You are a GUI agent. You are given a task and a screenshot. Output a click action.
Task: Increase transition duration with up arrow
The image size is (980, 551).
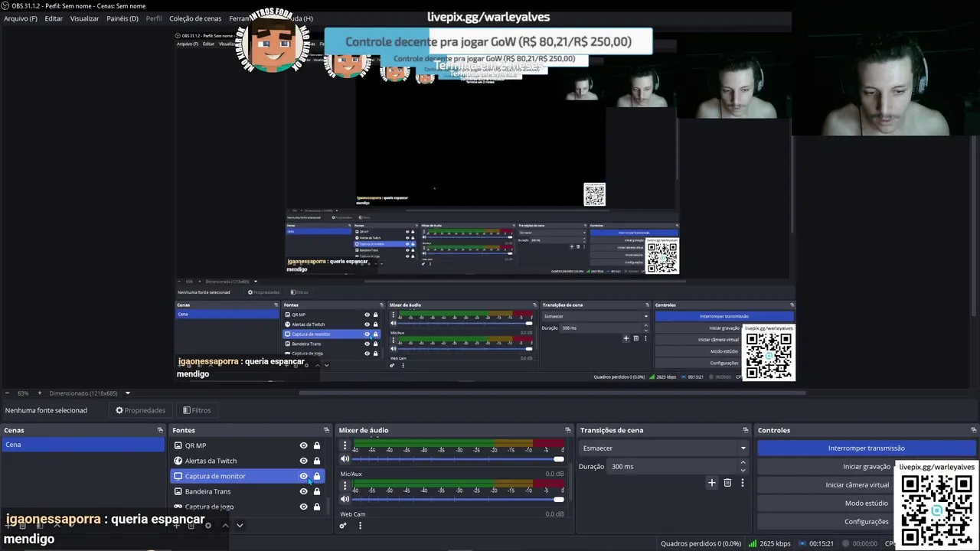[x=742, y=463]
